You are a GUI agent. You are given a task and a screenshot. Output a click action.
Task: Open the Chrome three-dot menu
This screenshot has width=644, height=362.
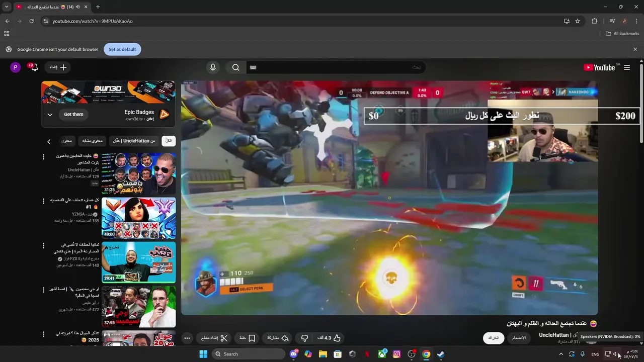(636, 21)
